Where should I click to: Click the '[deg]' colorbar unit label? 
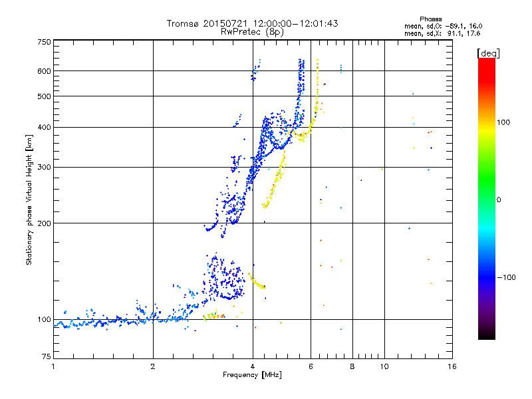[x=488, y=53]
